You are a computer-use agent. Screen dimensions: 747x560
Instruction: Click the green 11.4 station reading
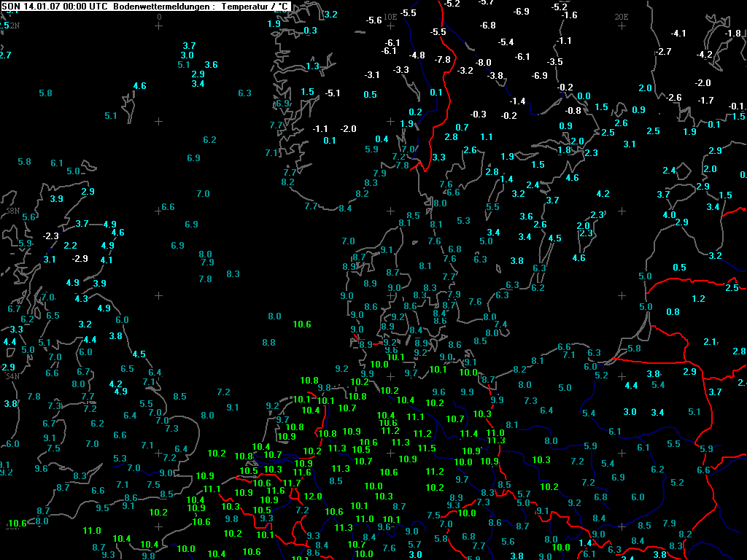(x=469, y=434)
